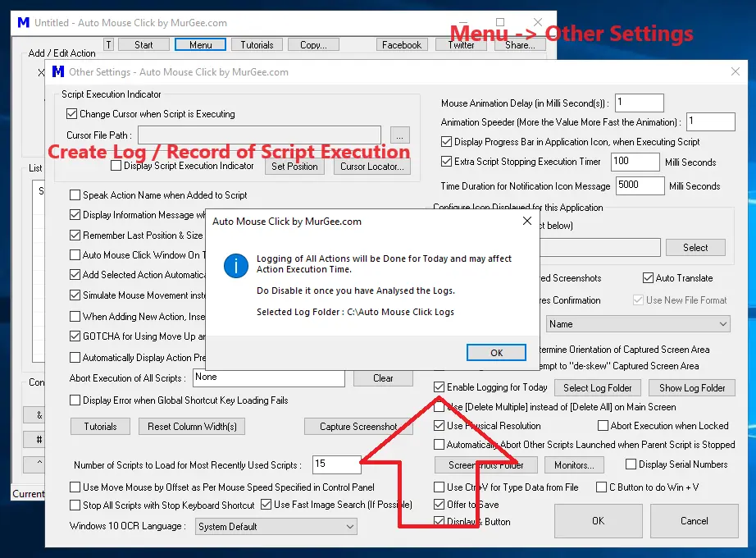Close the Other Settings window
Viewport: 756px width, 558px height.
(x=735, y=71)
